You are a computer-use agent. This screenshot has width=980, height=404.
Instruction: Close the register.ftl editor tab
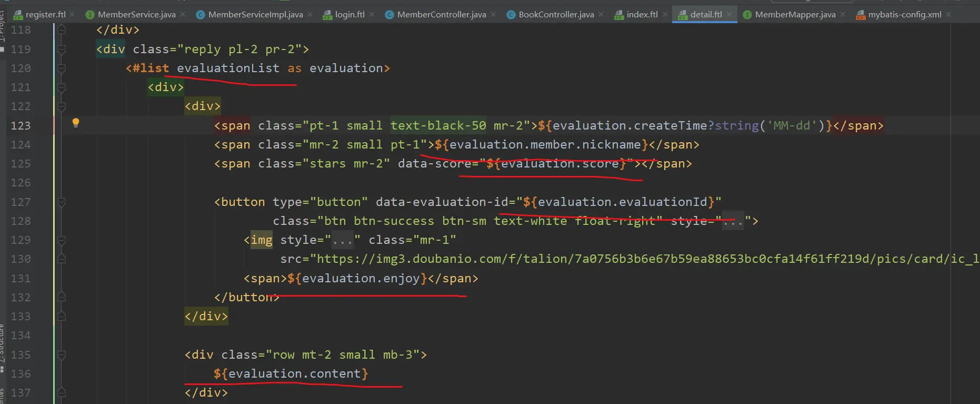pos(72,14)
